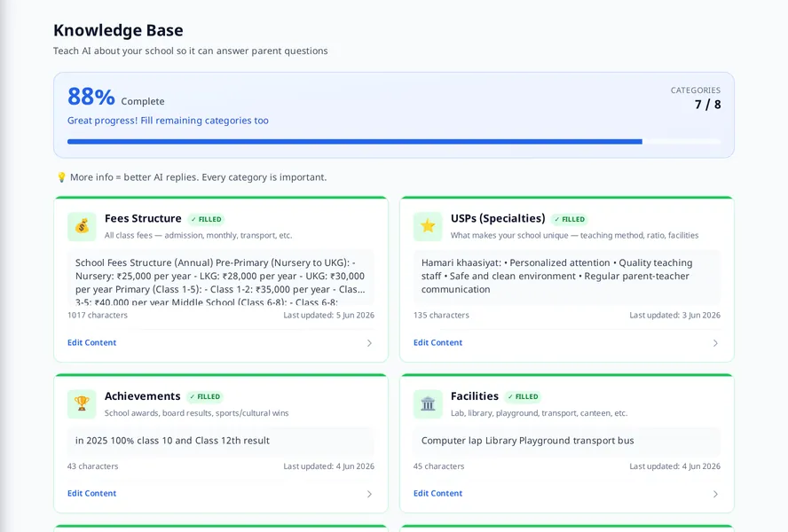The height and width of the screenshot is (532, 788).
Task: Expand the USPs (Specialties) card chevron arrow
Action: tap(715, 343)
